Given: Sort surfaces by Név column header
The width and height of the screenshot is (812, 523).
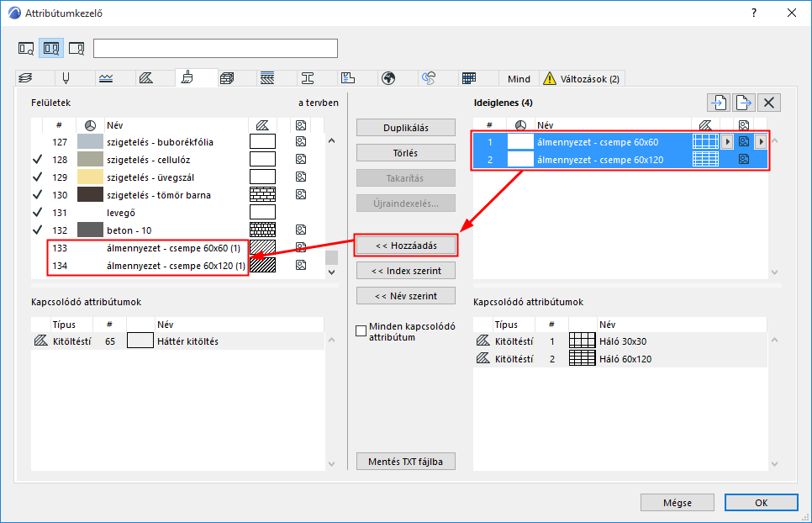Looking at the screenshot, I should click(x=176, y=125).
